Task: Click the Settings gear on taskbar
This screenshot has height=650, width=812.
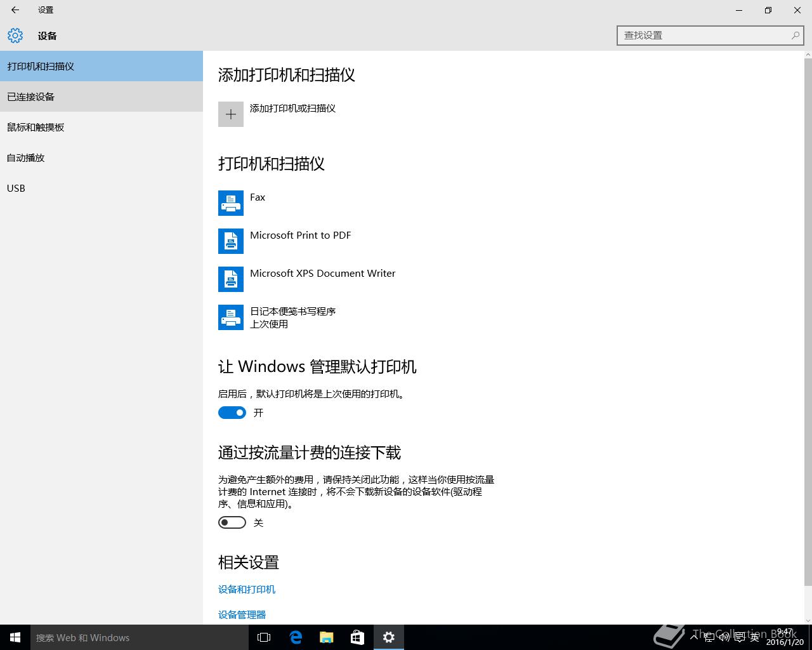Action: click(x=389, y=637)
